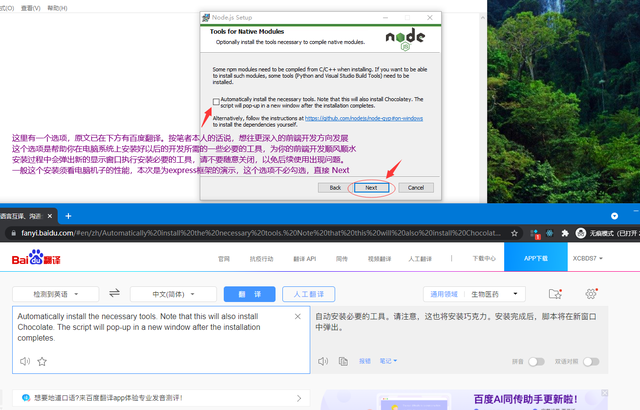Copy the translated text
This screenshot has width=640, height=410.
(343, 361)
